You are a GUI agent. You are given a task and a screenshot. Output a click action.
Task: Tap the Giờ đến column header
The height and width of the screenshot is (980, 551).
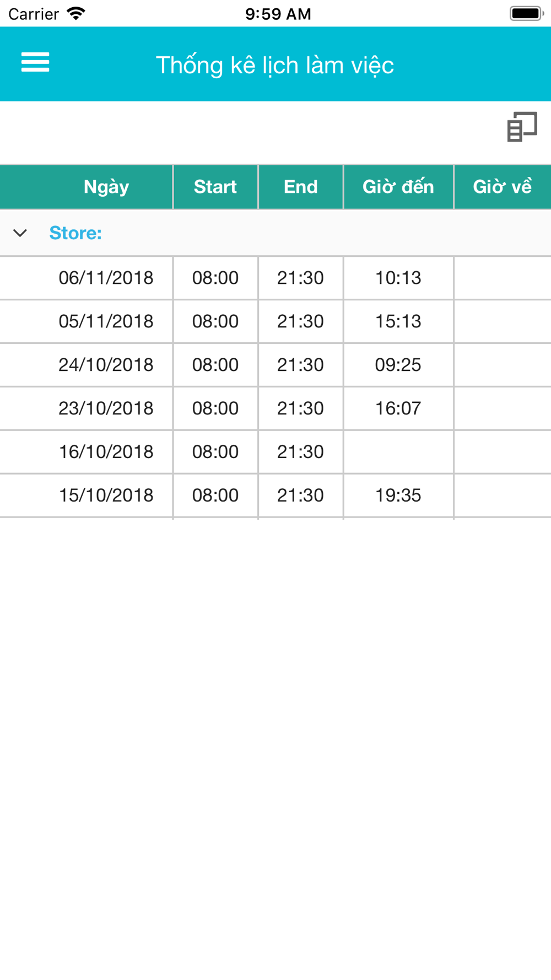pos(398,187)
